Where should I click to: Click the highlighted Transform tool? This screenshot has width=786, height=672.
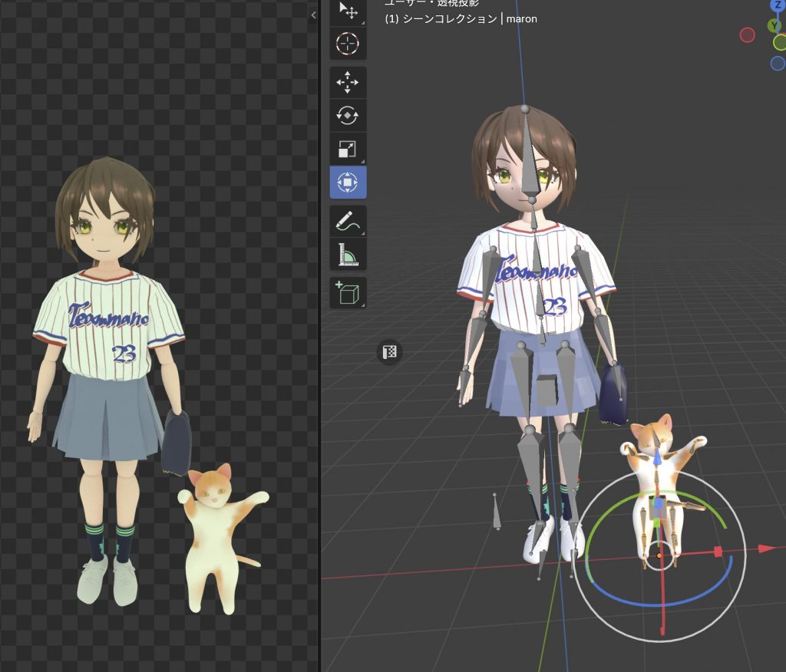point(348,183)
